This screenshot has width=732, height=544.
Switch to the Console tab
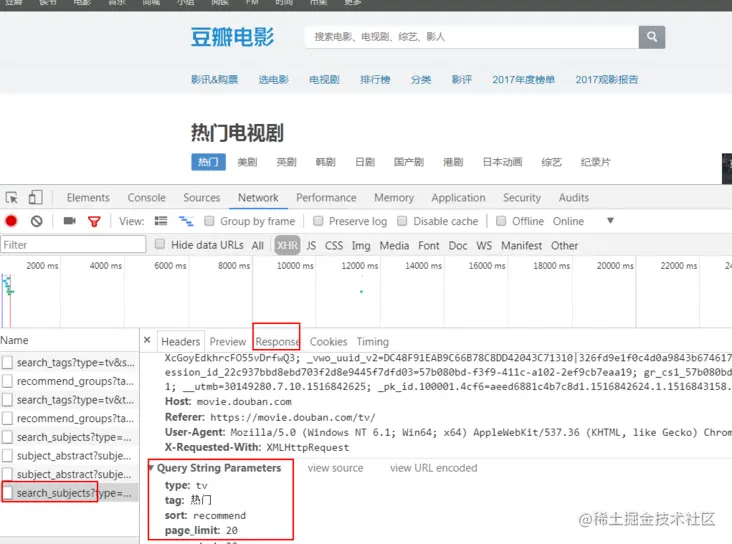pyautogui.click(x=147, y=198)
